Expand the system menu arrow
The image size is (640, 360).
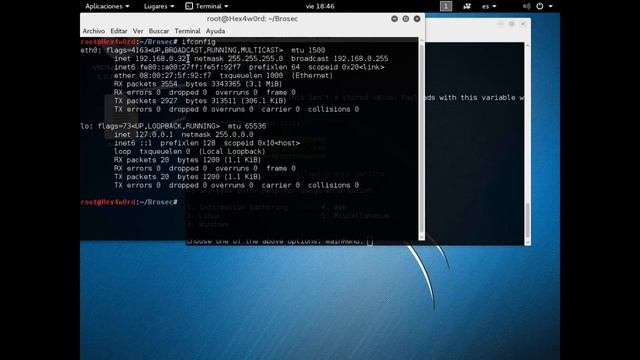pyautogui.click(x=550, y=6)
